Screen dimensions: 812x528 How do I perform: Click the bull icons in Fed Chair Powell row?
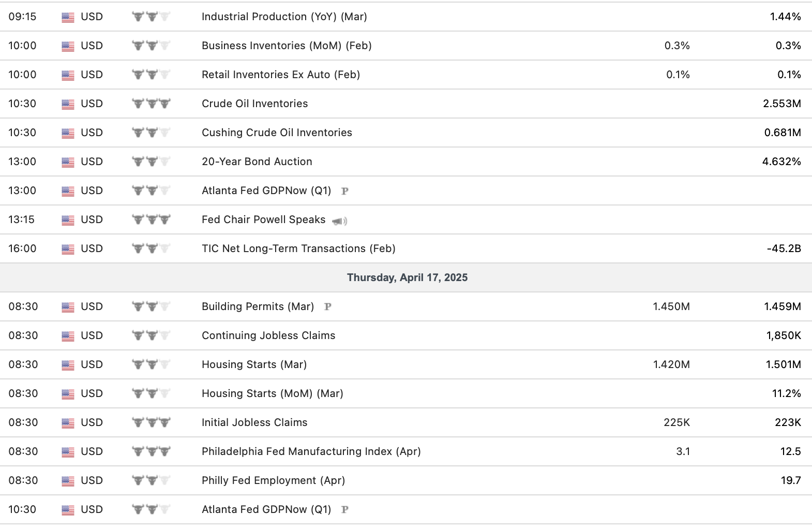click(151, 219)
